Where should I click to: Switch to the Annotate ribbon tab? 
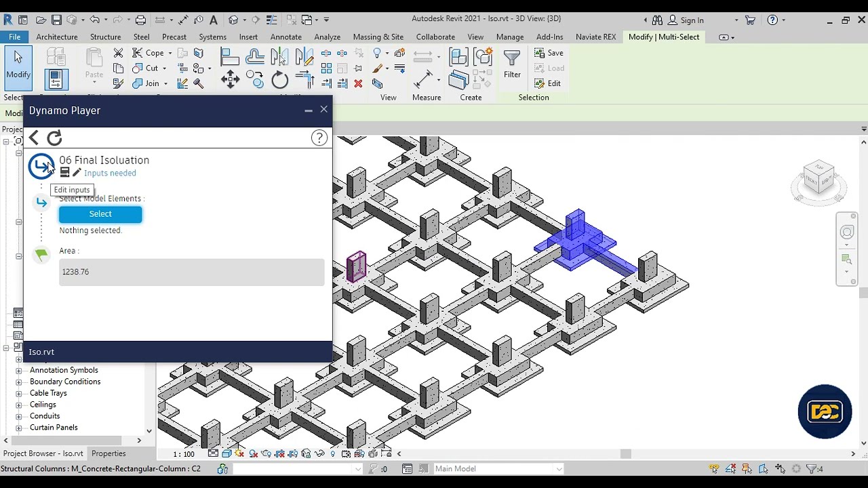[285, 37]
